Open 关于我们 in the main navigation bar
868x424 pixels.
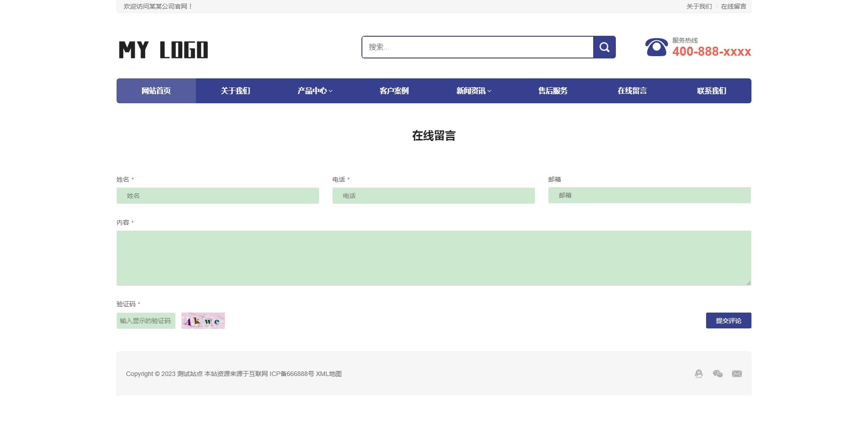point(235,91)
